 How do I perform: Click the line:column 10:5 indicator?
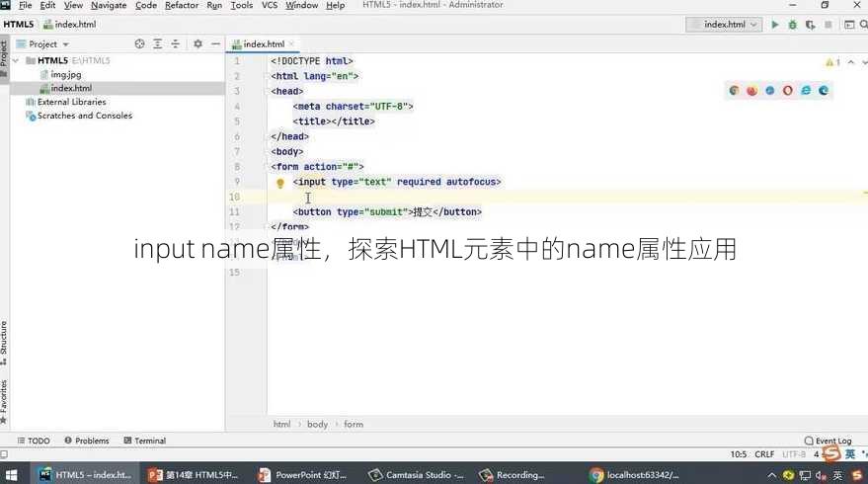pos(739,454)
